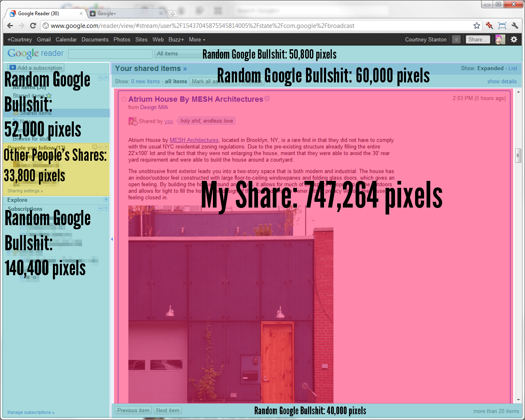Screen dimensions: 525x420
Task: Reload the page with the refresh icon
Action: click(x=33, y=25)
